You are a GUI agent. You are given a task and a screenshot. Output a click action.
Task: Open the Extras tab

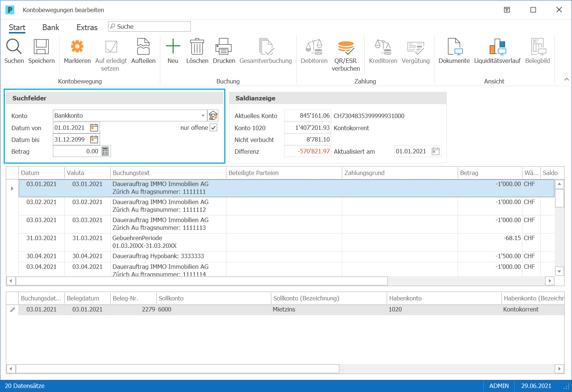[x=87, y=28]
